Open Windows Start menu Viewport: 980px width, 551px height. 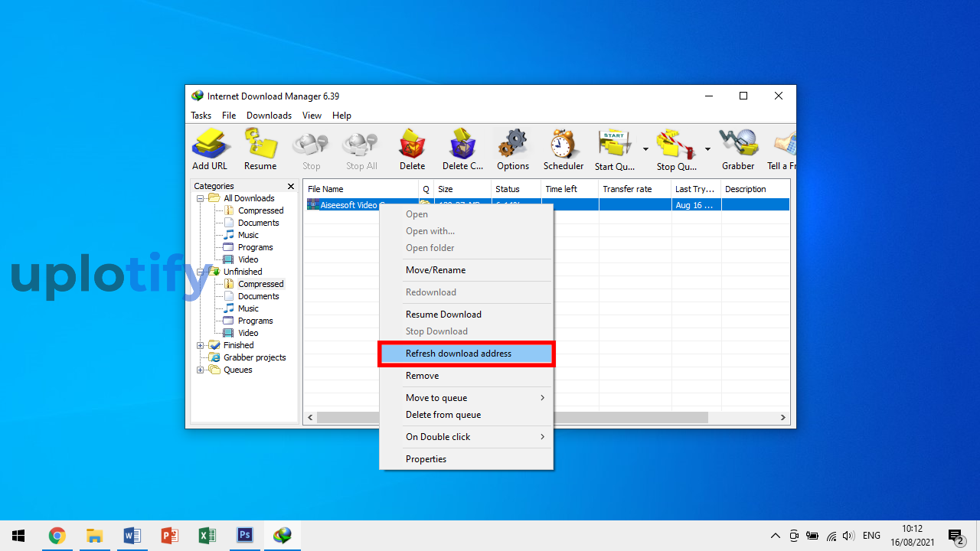tap(18, 536)
